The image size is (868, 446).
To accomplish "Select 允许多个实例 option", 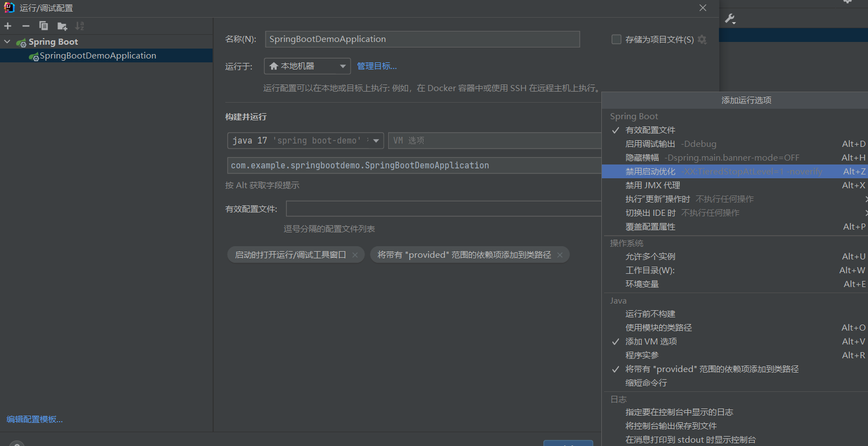I will (734, 257).
